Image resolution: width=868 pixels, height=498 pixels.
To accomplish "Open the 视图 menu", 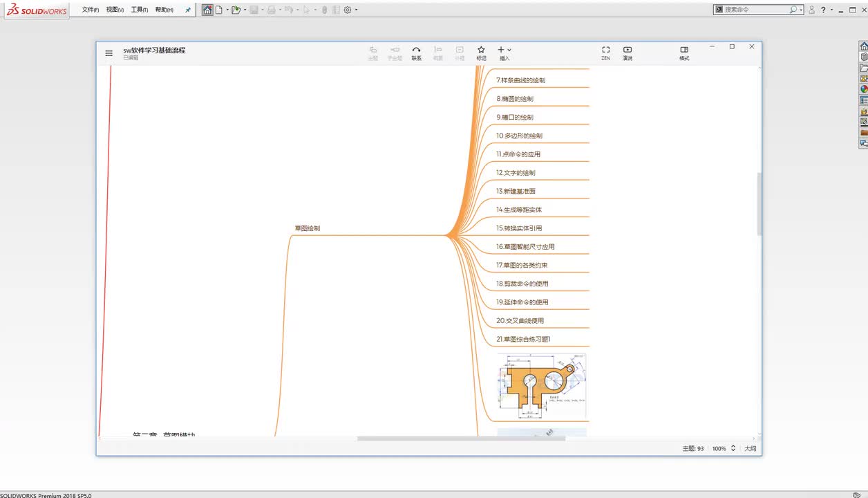I will (115, 10).
